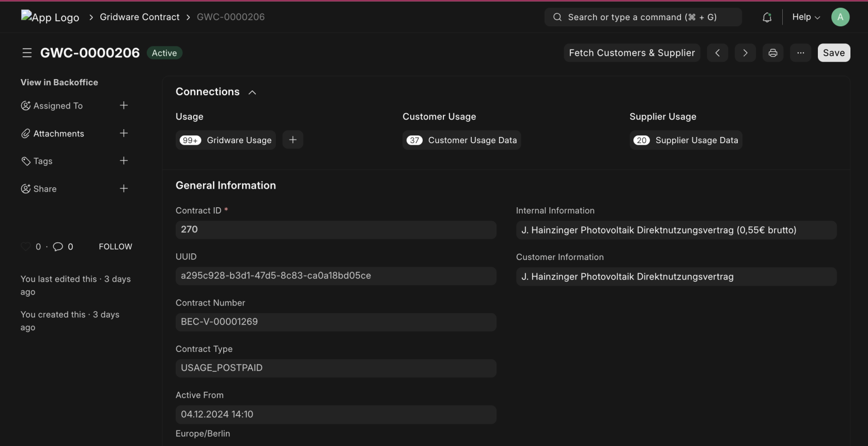Viewport: 868px width, 446px height.
Task: Add a tag with plus icon
Action: coord(124,161)
